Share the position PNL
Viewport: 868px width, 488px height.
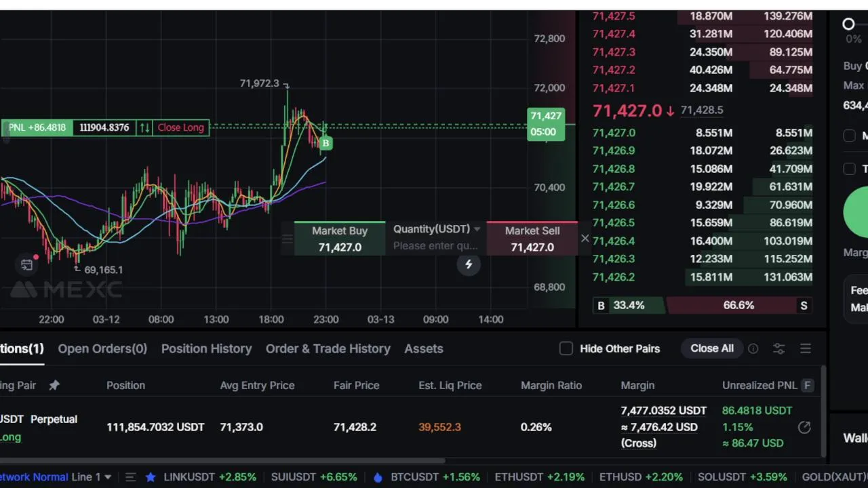[804, 427]
